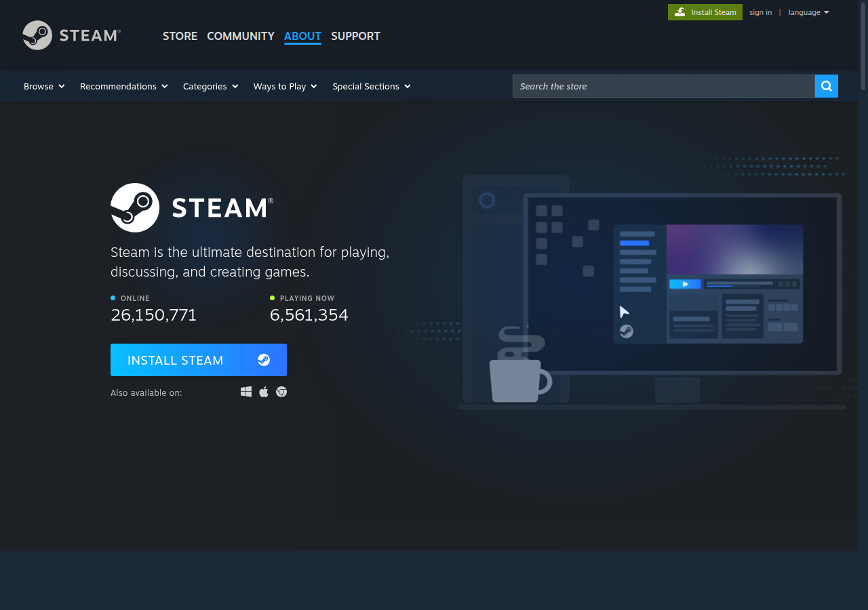This screenshot has height=610, width=868.
Task: Click the playing now count 6,561,354
Action: [309, 315]
